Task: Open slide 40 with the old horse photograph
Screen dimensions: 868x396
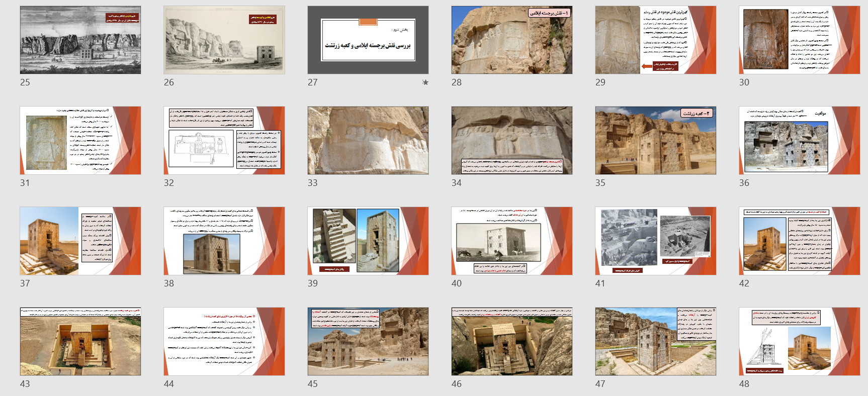Action: coord(512,241)
